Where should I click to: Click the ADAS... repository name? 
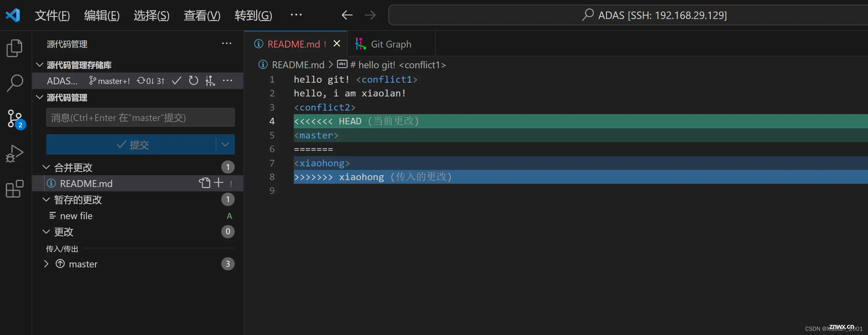62,81
